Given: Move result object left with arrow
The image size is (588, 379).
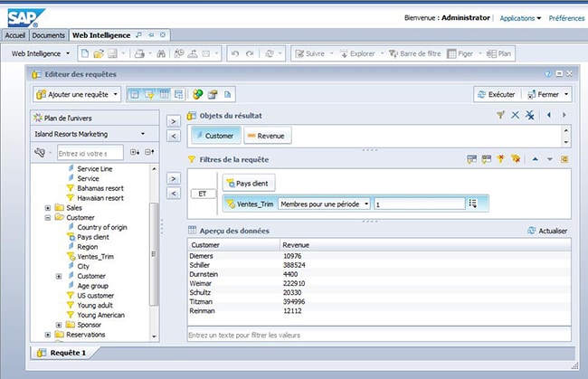Looking at the screenshot, I should click(x=549, y=115).
